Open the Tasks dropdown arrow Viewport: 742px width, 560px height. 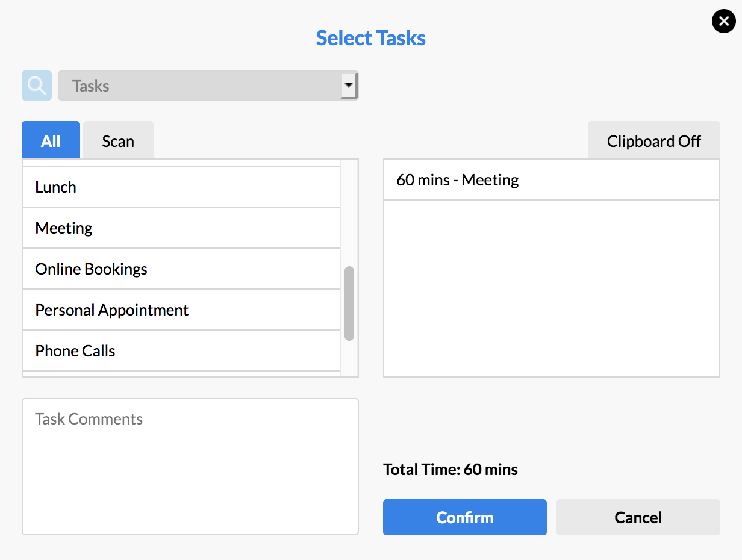[349, 86]
